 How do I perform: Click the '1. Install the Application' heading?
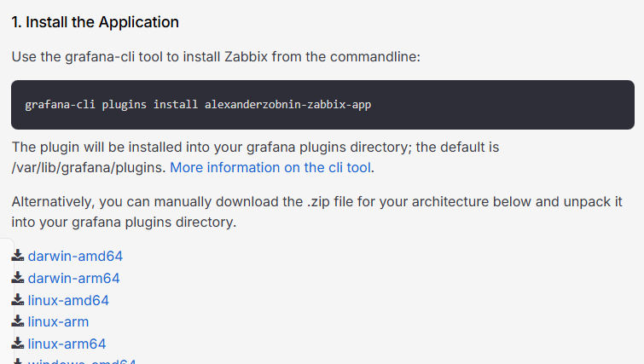pos(96,21)
